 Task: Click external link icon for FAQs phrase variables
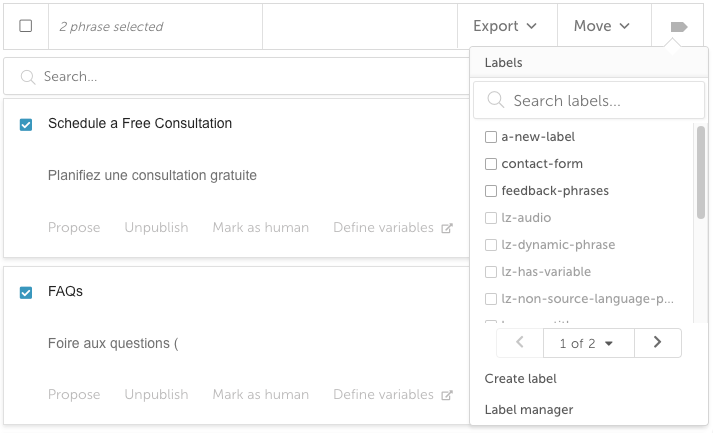pyautogui.click(x=447, y=395)
